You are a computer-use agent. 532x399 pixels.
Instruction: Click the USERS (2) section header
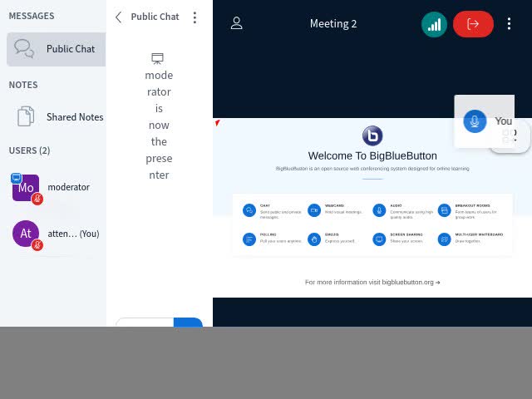point(30,150)
